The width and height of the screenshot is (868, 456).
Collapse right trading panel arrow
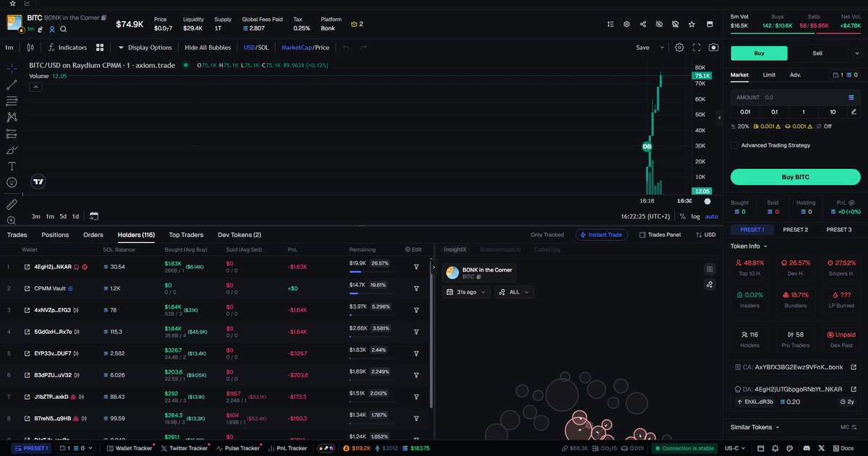point(719,118)
